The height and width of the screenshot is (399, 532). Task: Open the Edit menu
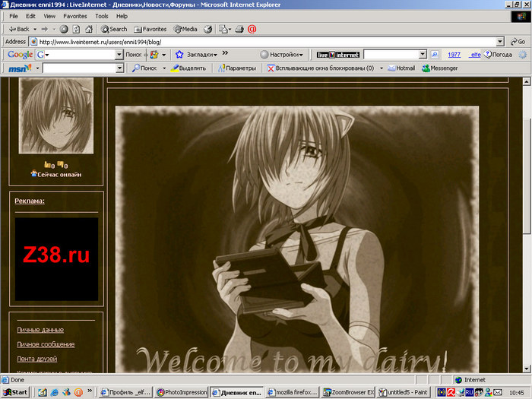pyautogui.click(x=30, y=16)
